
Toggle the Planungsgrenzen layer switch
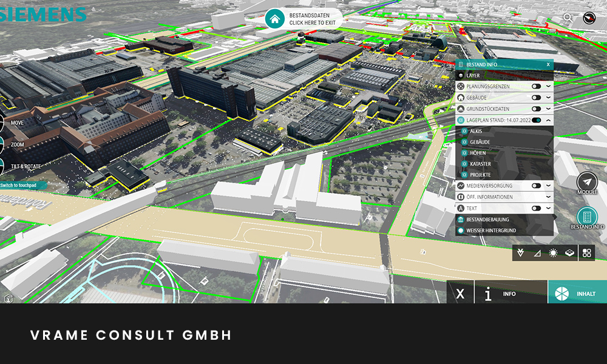tap(536, 87)
